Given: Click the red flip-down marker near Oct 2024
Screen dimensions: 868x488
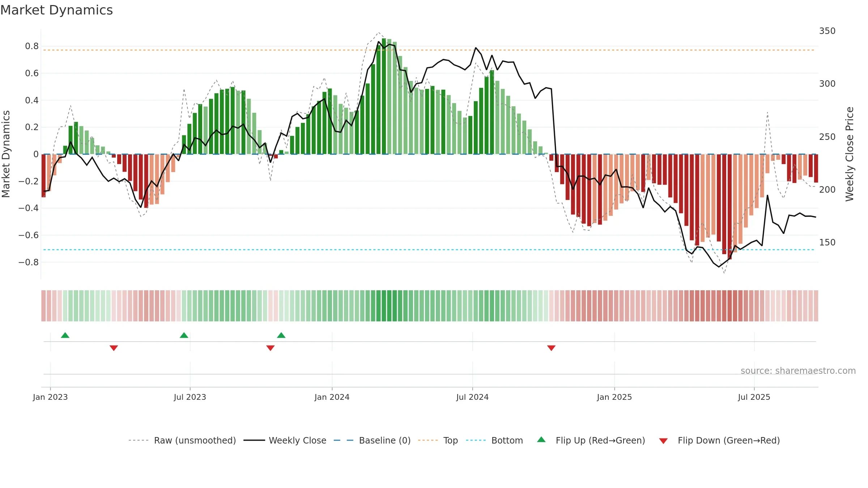Looking at the screenshot, I should tap(552, 348).
